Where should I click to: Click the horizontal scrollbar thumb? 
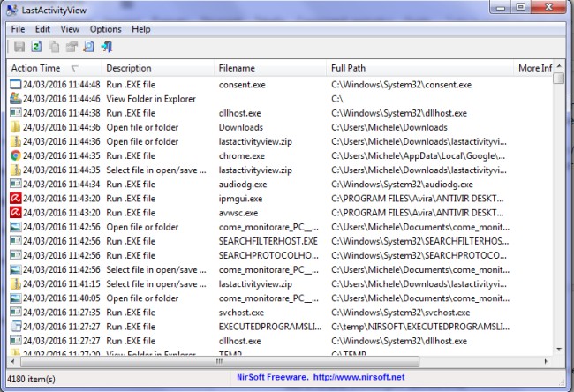coord(220,362)
